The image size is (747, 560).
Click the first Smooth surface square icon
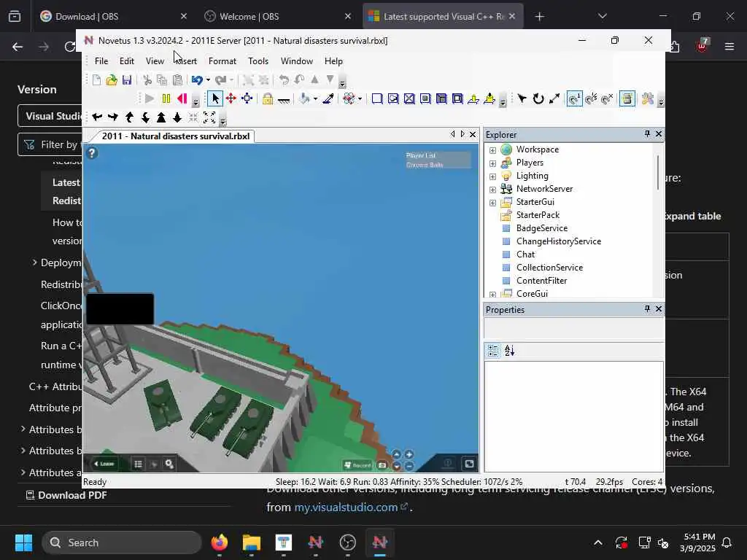tap(377, 98)
